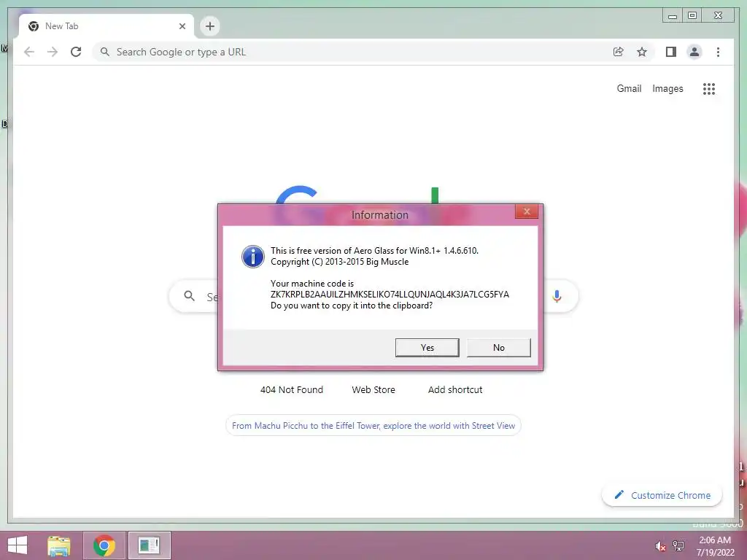Click No in the Information dialog

pyautogui.click(x=498, y=348)
